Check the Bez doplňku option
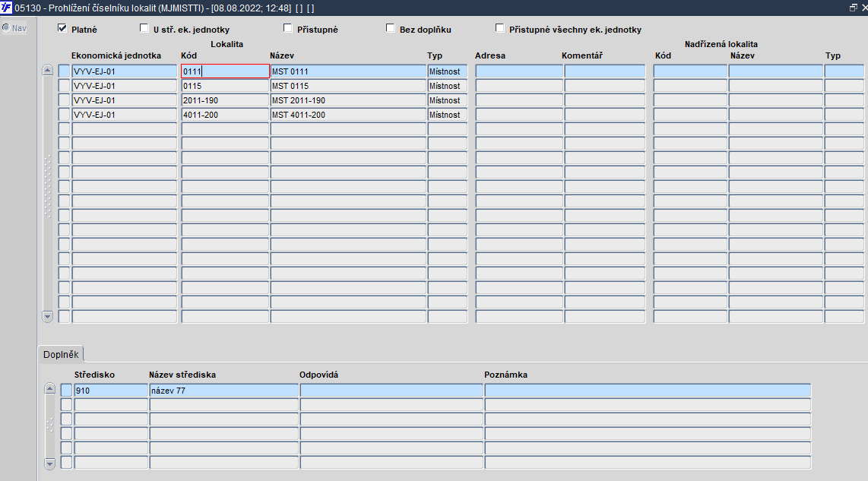 click(390, 28)
